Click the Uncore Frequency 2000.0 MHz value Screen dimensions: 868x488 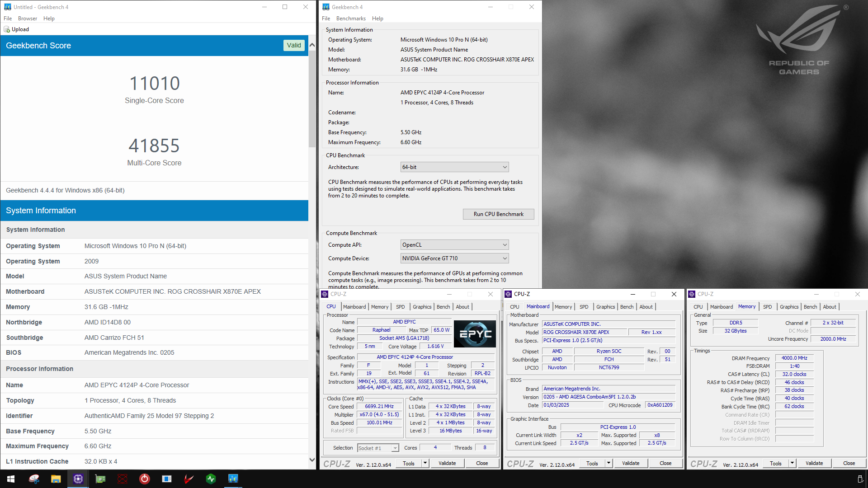pos(833,339)
